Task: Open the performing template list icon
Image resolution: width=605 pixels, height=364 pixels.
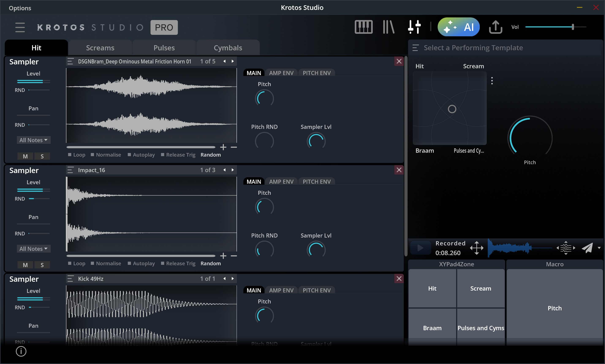Action: [x=415, y=48]
